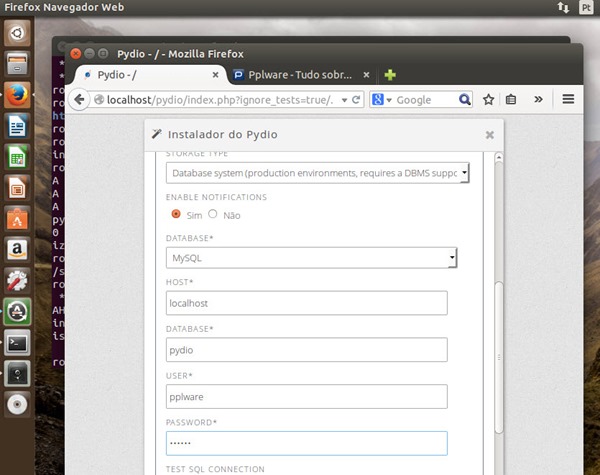Open LibreOffice Calc dock icon
This screenshot has height=475, width=600.
[x=17, y=157]
